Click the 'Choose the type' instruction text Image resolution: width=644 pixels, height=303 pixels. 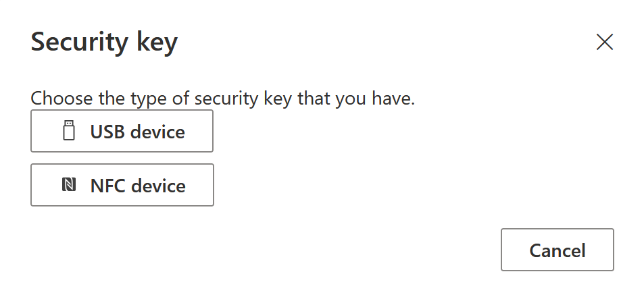click(222, 99)
